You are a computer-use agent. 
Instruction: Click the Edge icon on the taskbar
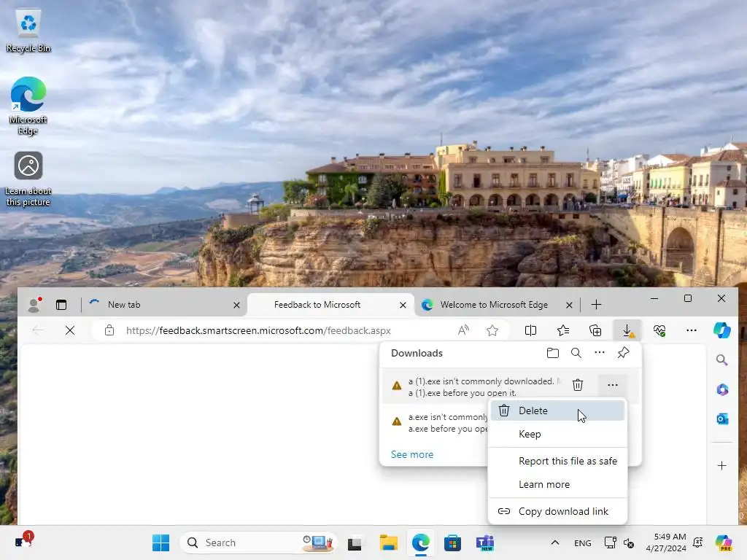[x=421, y=542]
